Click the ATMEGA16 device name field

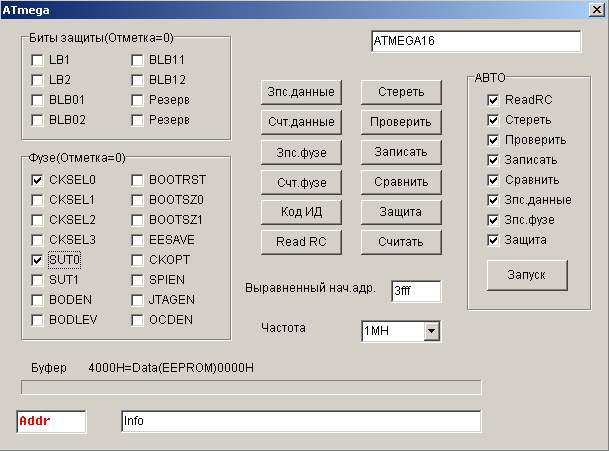coord(475,42)
